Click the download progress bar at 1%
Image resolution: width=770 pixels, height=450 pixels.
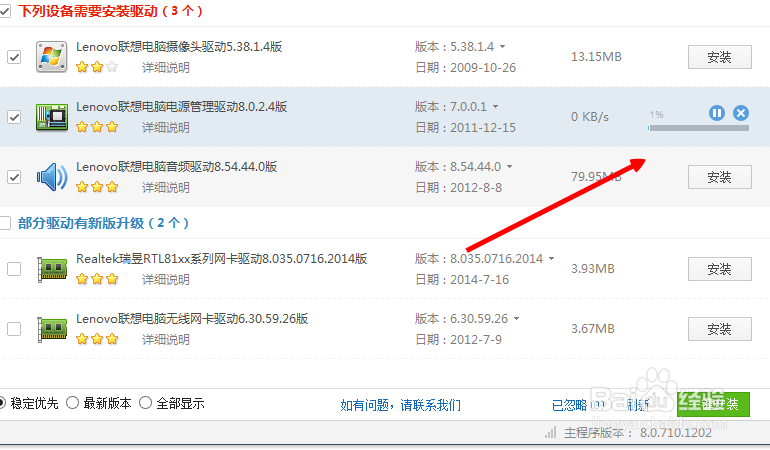point(698,128)
